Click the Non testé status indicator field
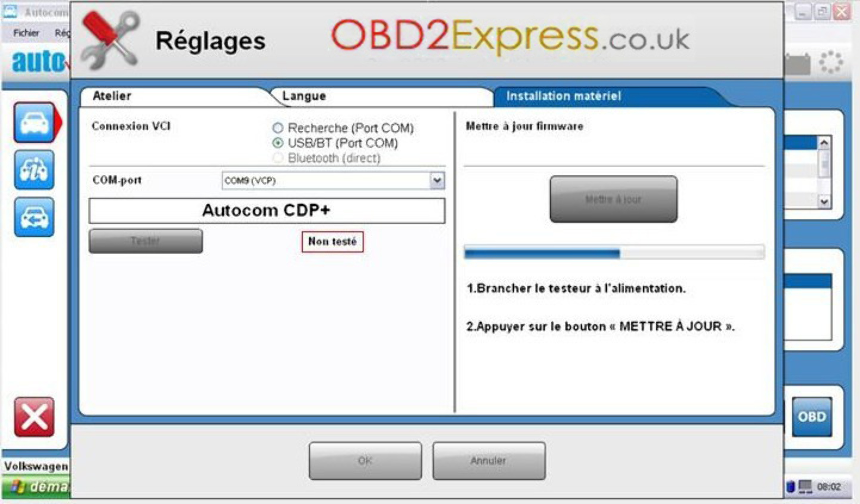Screen dimensions: 860x504 (333, 241)
